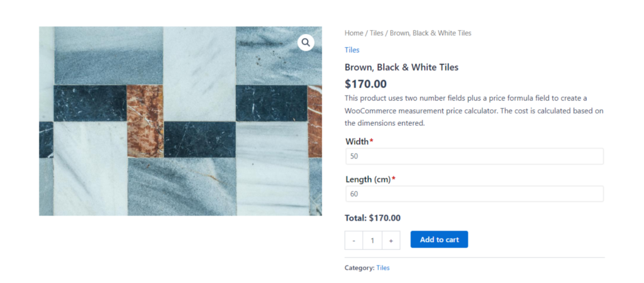Click the Category label text
The width and height of the screenshot is (644, 283).
tap(359, 268)
